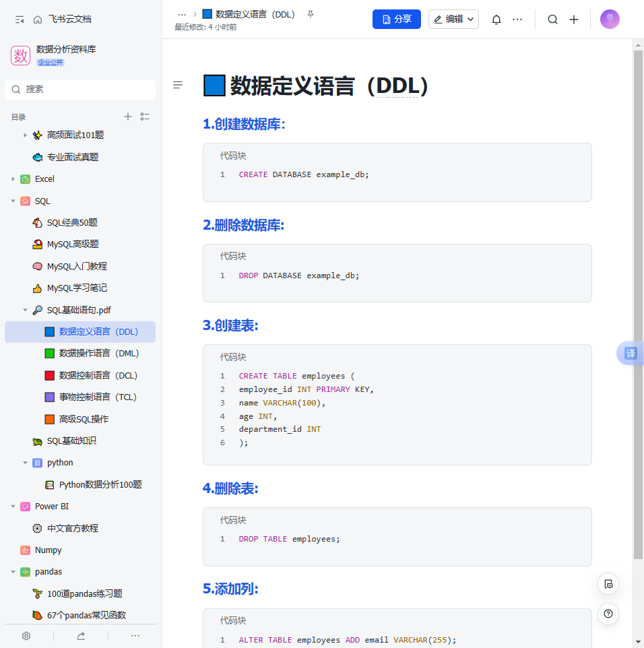Click 飞书云文档 link in the header
Screen dimensions: 644x648
(70, 20)
